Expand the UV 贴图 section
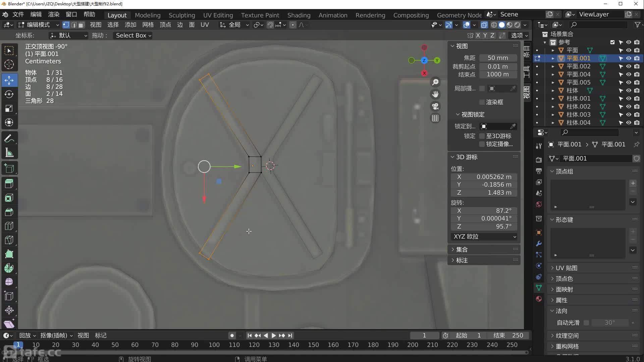The image size is (644, 362). tap(566, 268)
